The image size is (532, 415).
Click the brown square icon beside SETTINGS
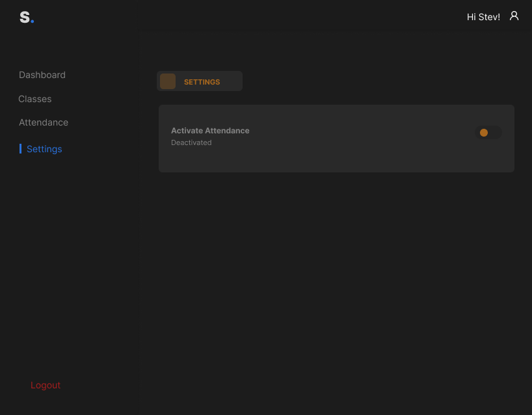[168, 81]
